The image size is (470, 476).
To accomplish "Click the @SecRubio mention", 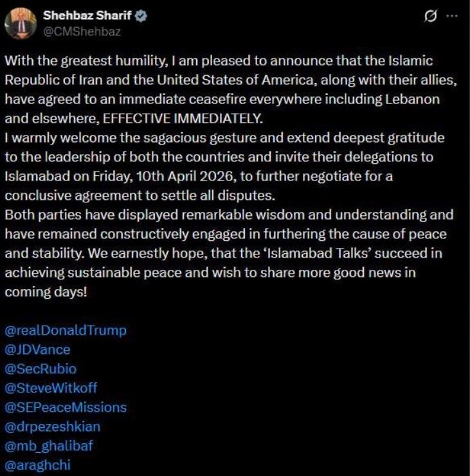I will (42, 369).
